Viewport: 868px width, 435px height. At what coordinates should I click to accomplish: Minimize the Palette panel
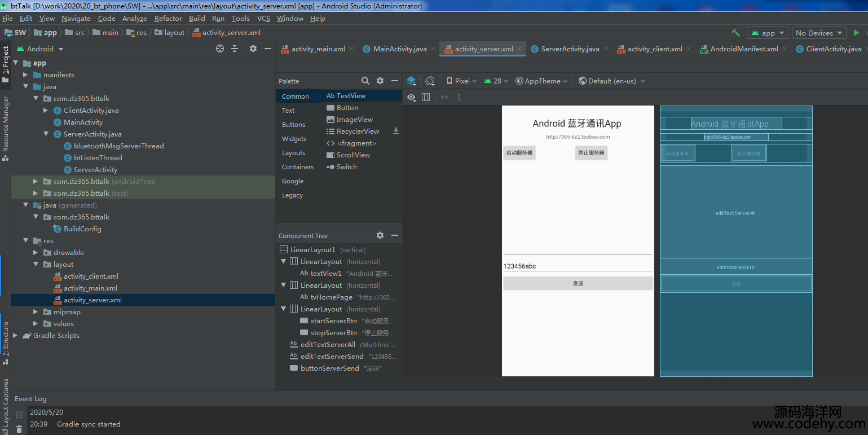pos(395,81)
